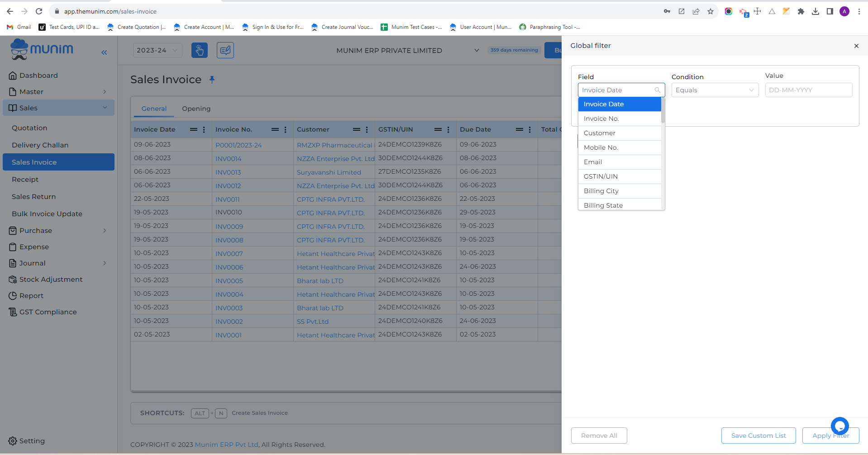Expand the Purchase menu
The image size is (868, 455).
click(x=58, y=231)
